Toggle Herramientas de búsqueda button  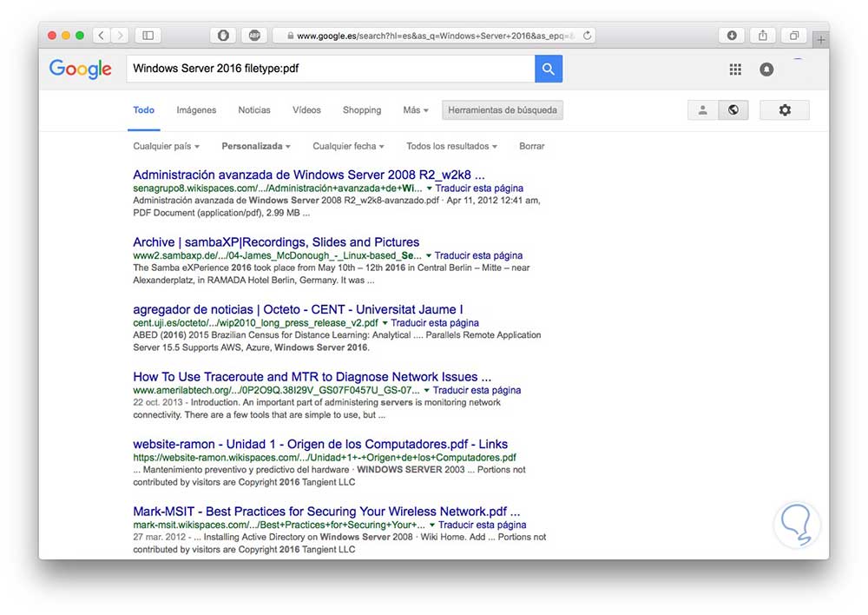(x=503, y=110)
